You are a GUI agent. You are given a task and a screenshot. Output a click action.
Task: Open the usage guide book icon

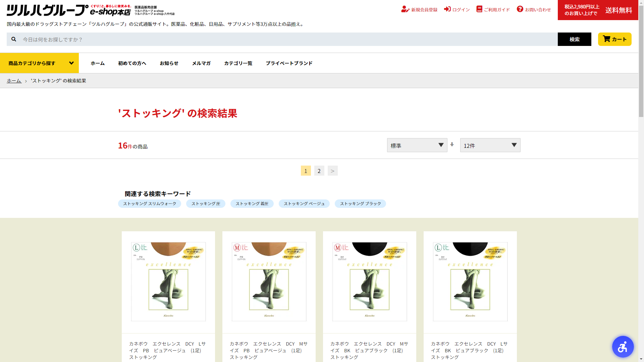click(479, 9)
